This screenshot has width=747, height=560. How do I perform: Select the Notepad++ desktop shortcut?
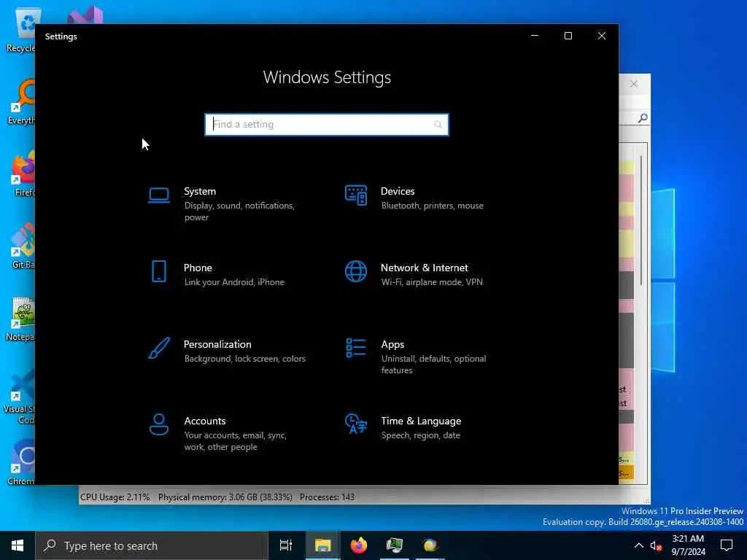coord(20,319)
